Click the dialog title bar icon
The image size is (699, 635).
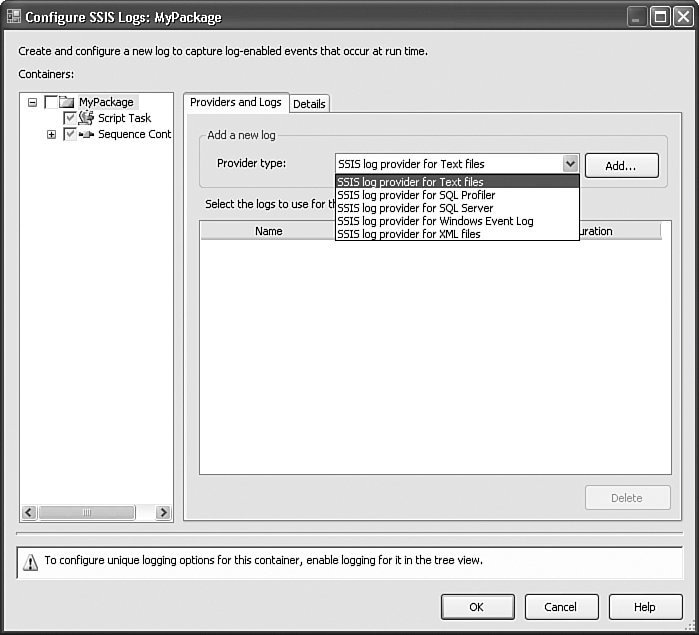click(x=14, y=17)
